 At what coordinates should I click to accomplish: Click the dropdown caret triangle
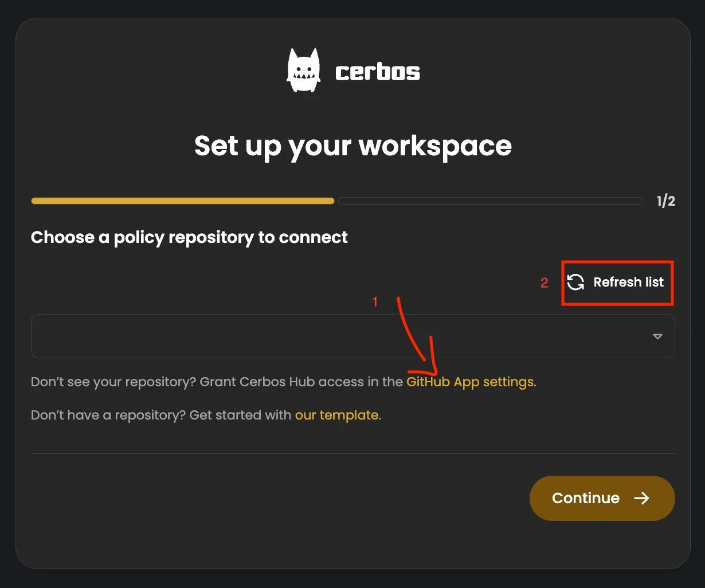[657, 336]
